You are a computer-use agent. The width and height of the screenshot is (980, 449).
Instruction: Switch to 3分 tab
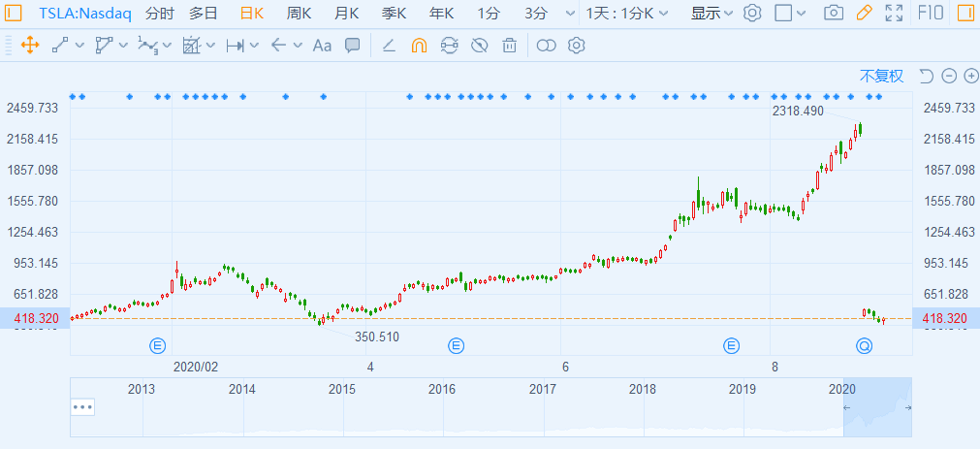[536, 14]
